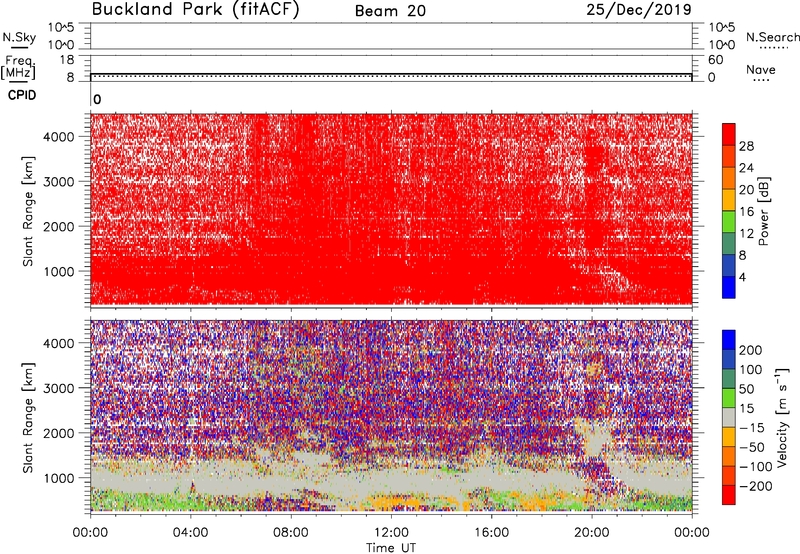Image resolution: width=800 pixels, height=554 pixels.
Task: Click the CPID value 0
Action: (x=97, y=100)
